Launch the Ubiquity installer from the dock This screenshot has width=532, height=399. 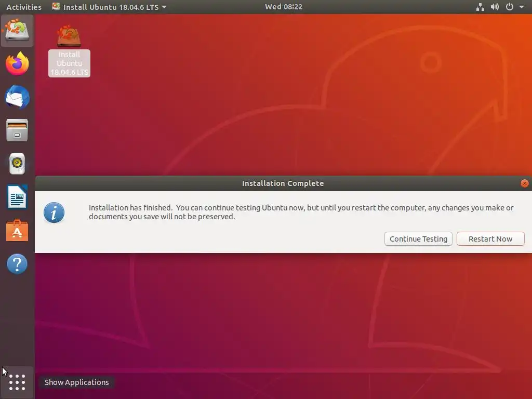coord(17,31)
